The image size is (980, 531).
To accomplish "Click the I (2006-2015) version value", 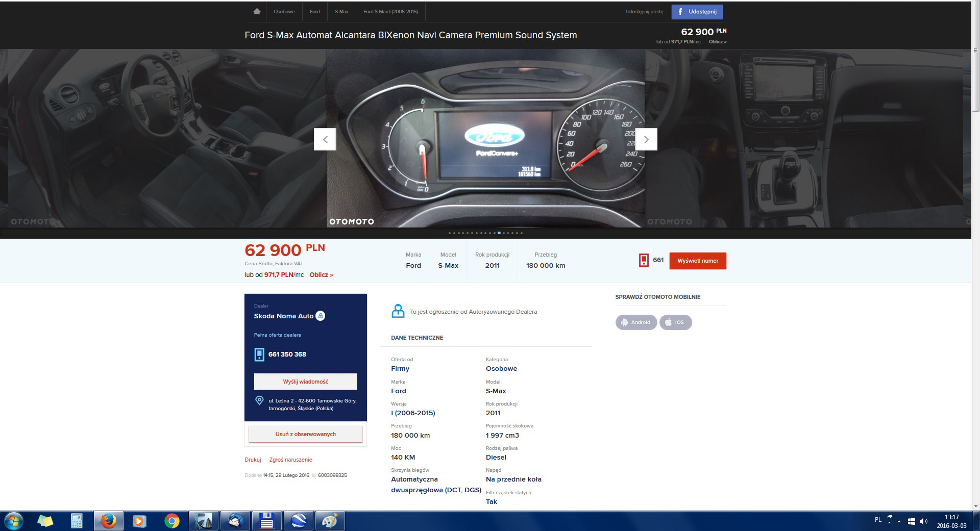I will (x=413, y=413).
